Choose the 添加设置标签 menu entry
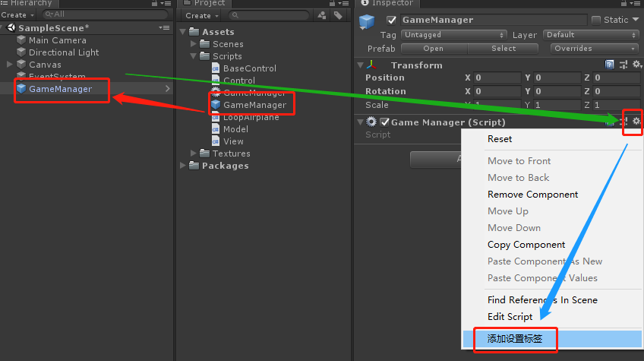The height and width of the screenshot is (361, 644). click(x=552, y=339)
